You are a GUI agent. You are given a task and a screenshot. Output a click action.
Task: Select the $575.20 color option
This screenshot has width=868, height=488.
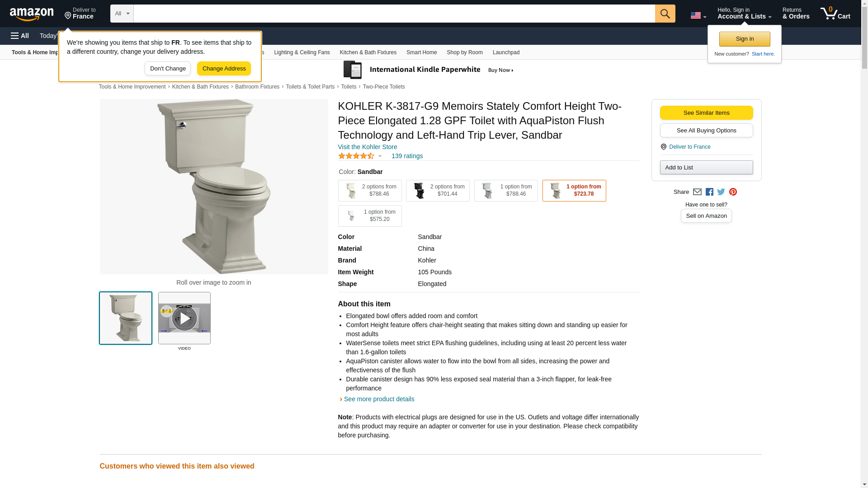point(370,216)
